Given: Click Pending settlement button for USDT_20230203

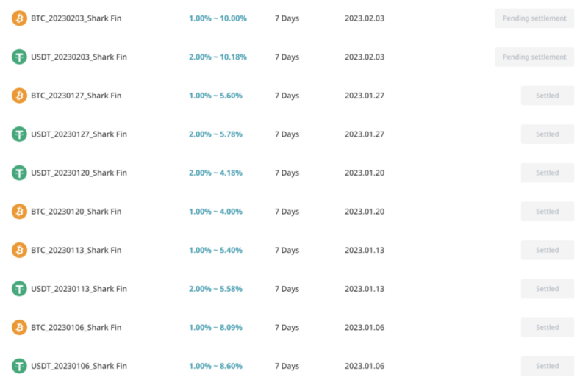Looking at the screenshot, I should (x=534, y=57).
